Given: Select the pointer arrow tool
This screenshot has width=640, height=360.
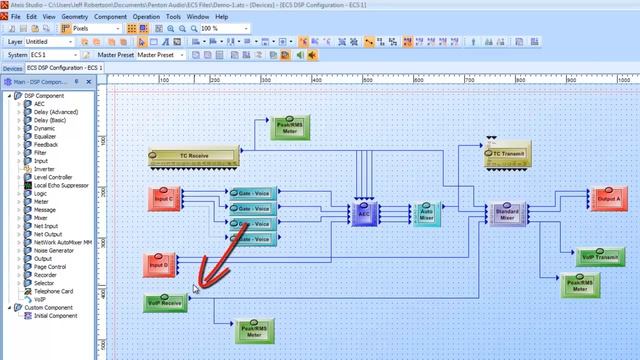Looking at the screenshot, I should pyautogui.click(x=142, y=42).
